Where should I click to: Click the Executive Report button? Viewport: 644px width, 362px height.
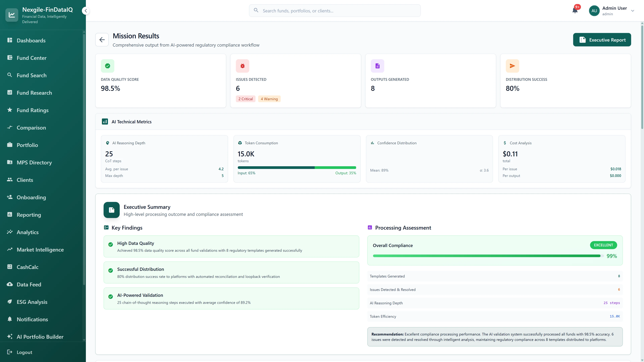(x=602, y=40)
